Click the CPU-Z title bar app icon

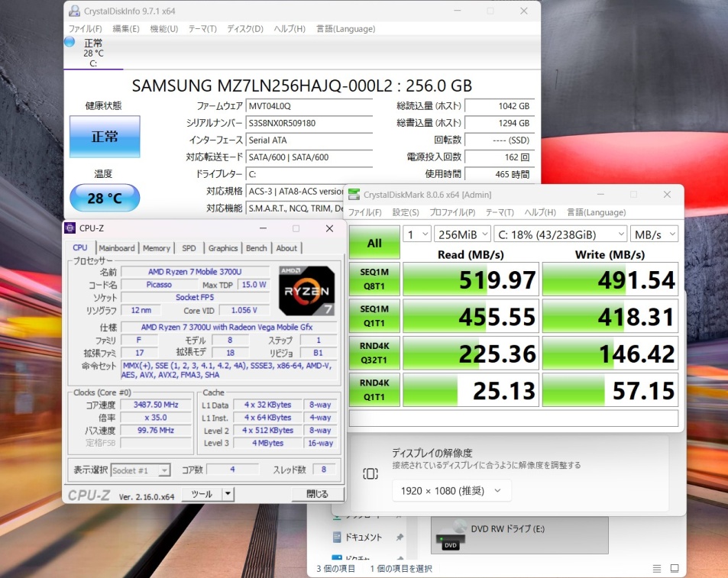(x=70, y=228)
